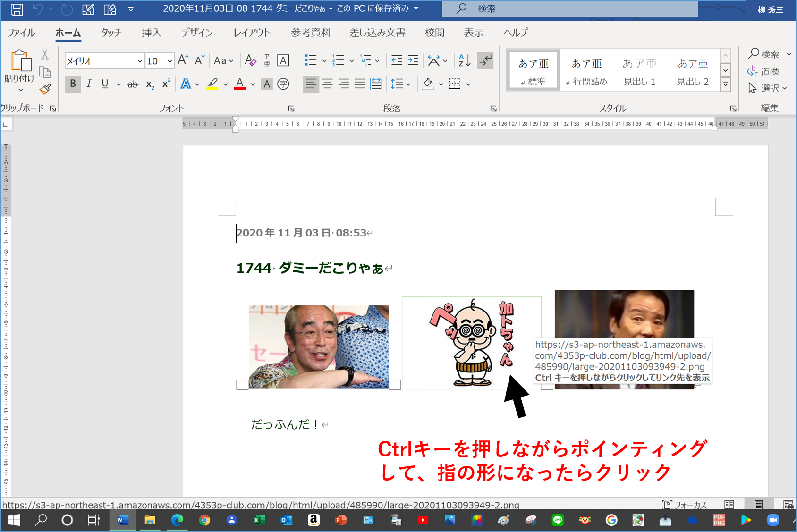
Task: Click the Sort A-Z icon
Action: click(x=465, y=60)
